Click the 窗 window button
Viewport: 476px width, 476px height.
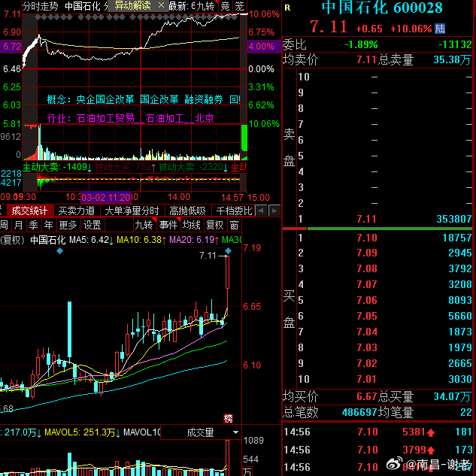234,225
